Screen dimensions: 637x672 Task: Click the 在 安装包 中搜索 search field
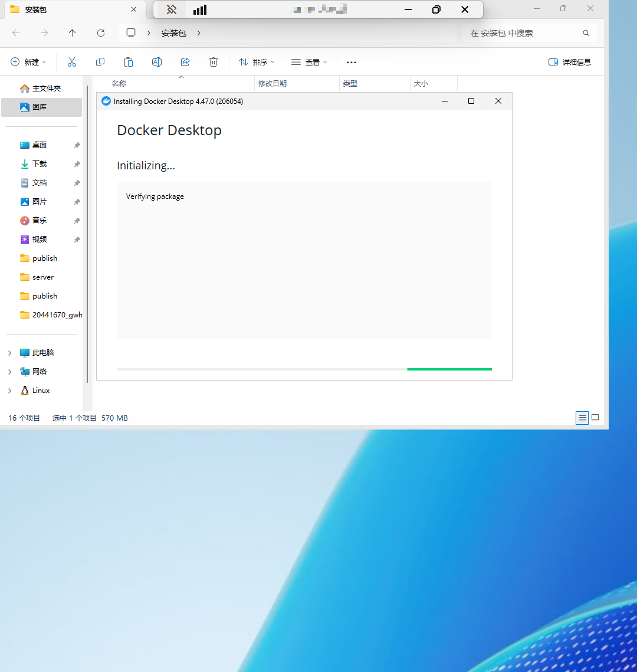[x=530, y=33]
